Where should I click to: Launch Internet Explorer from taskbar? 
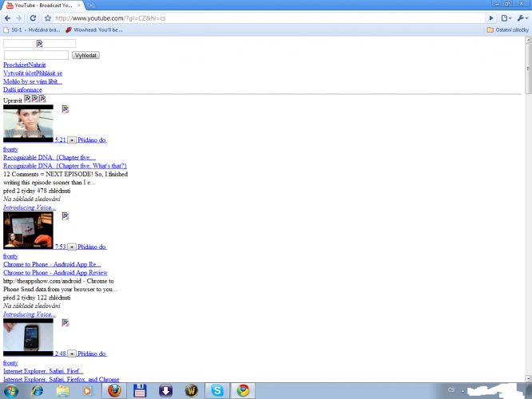coord(38,391)
